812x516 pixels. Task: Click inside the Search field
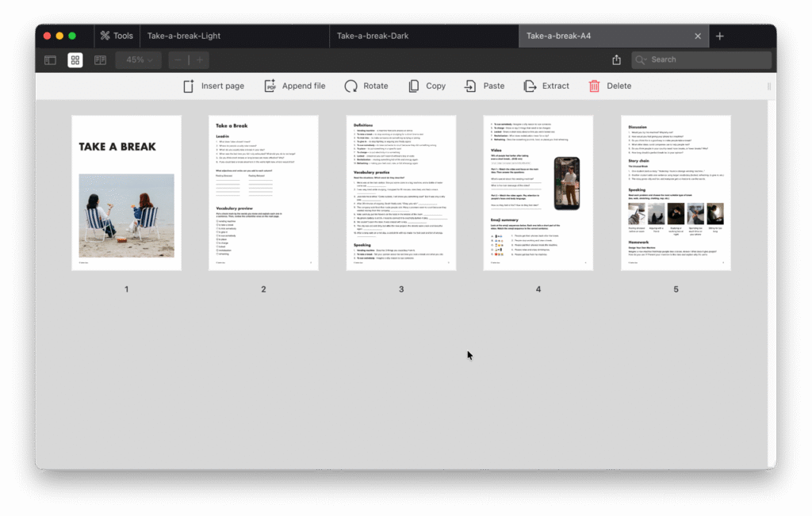[x=706, y=59]
